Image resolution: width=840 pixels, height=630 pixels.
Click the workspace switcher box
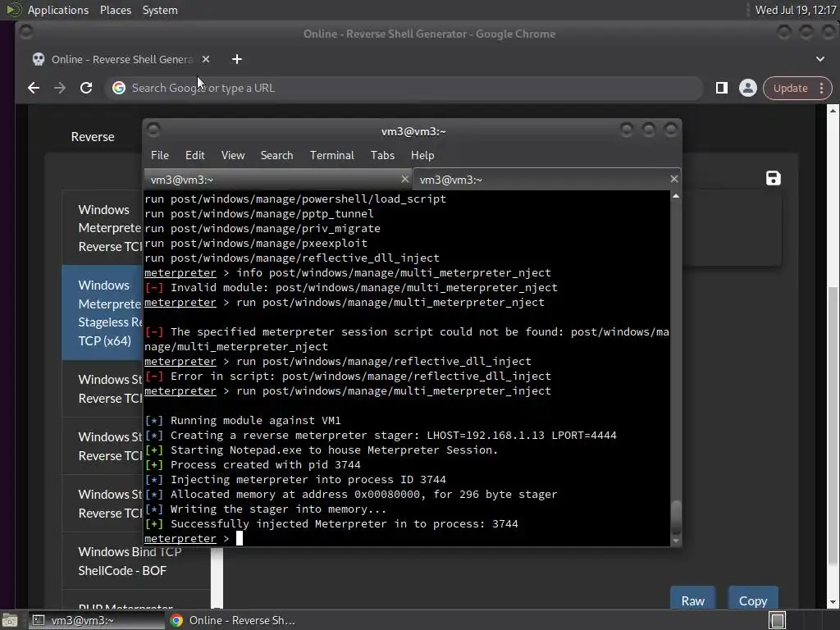pos(777,620)
